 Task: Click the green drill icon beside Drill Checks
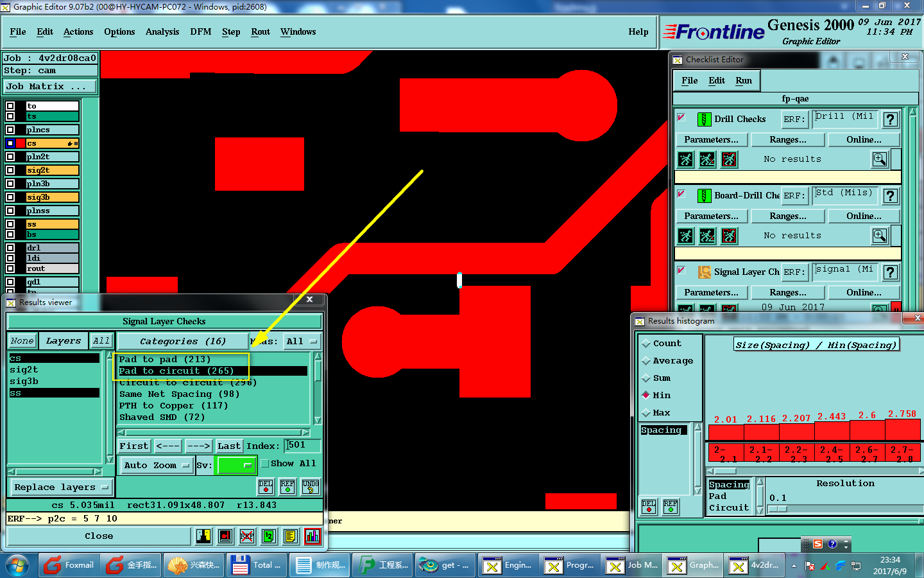click(x=704, y=119)
